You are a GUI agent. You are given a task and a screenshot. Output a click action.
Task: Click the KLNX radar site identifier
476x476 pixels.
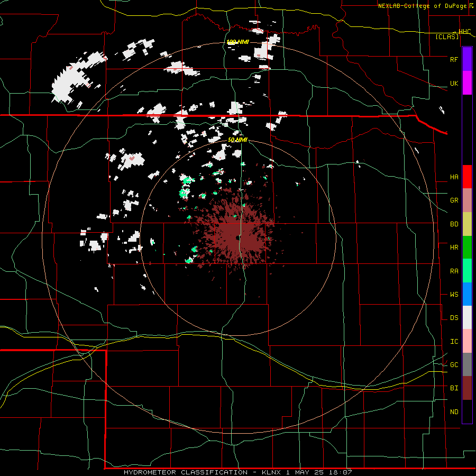(x=271, y=472)
